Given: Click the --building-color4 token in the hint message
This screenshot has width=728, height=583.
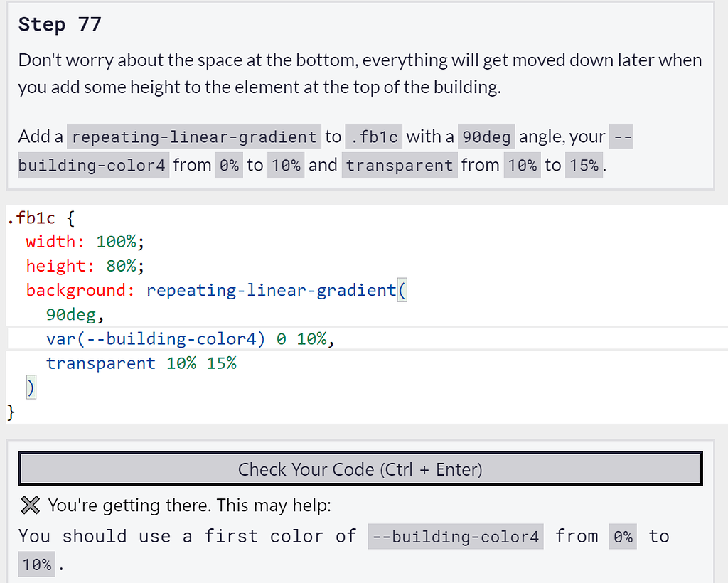Looking at the screenshot, I should tap(455, 536).
